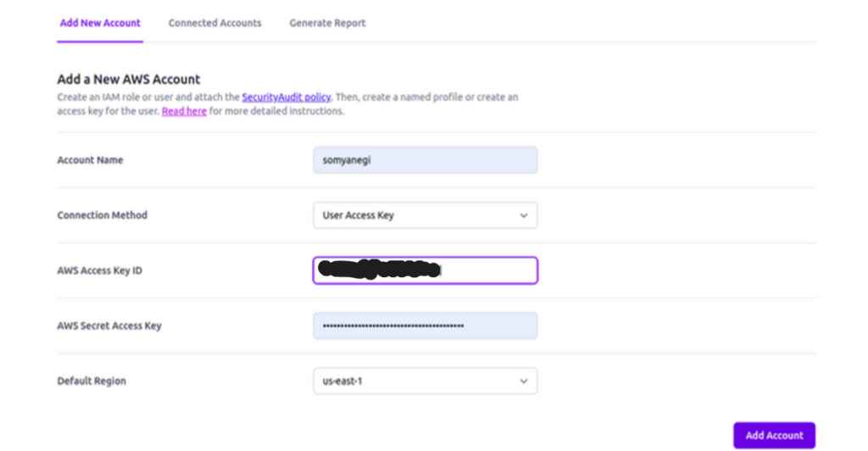Click the Default Region chevron arrow
Screen dimensions: 868x451
click(523, 381)
